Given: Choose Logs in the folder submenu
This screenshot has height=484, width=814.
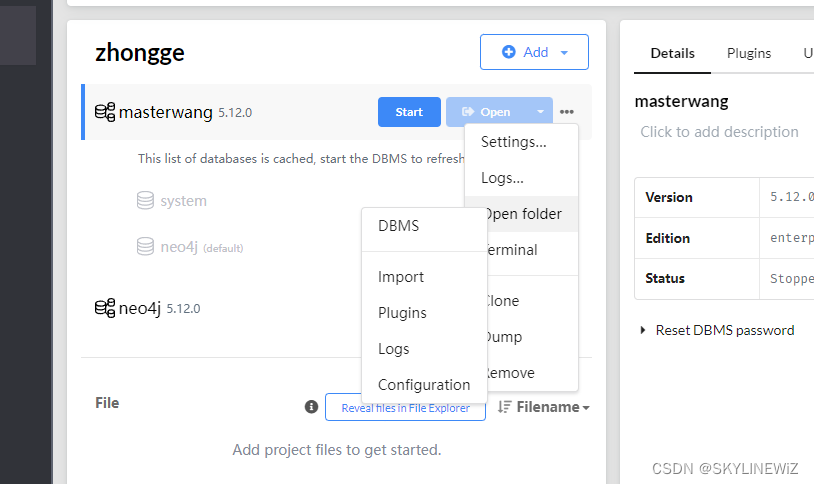Looking at the screenshot, I should pyautogui.click(x=424, y=348).
